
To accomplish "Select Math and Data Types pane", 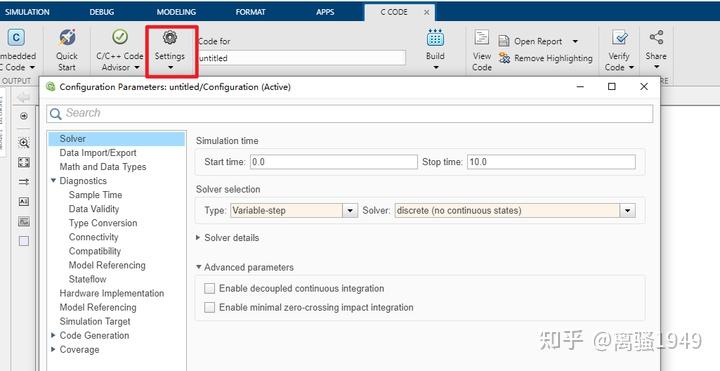I will 103,167.
